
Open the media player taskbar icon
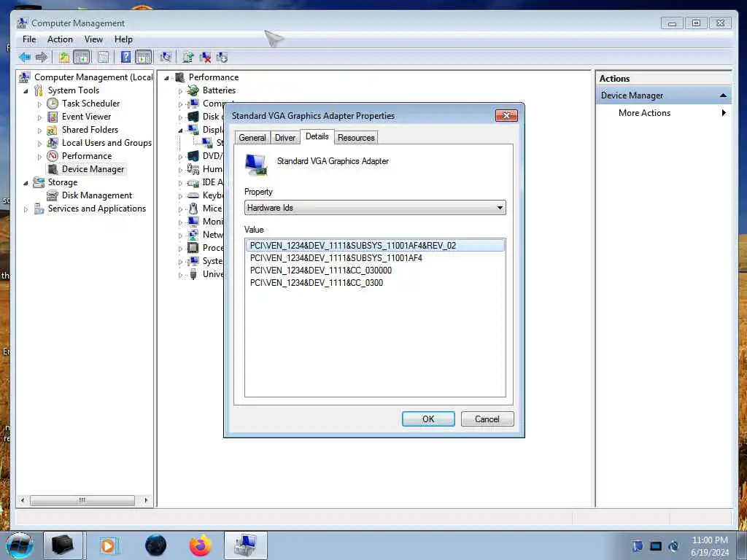109,545
